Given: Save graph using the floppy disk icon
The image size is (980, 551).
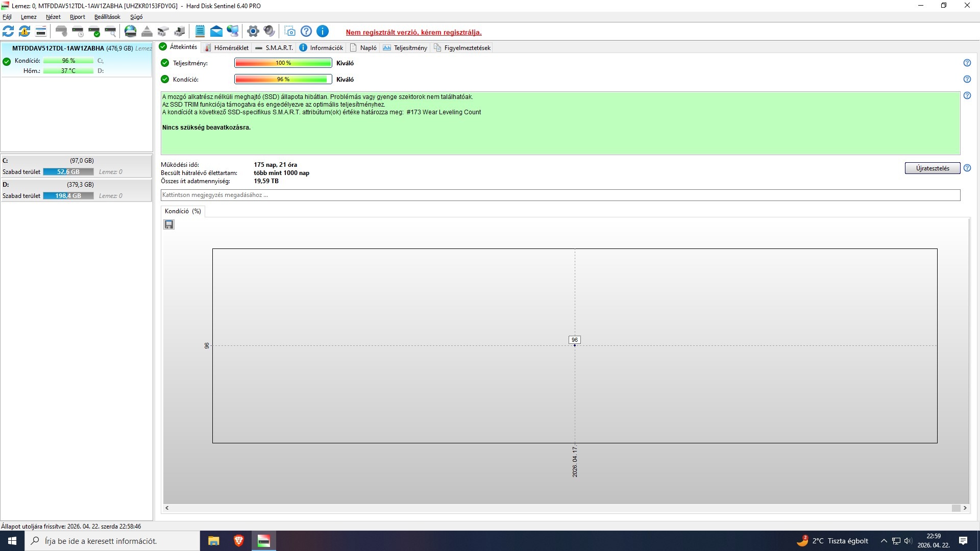Looking at the screenshot, I should (169, 224).
